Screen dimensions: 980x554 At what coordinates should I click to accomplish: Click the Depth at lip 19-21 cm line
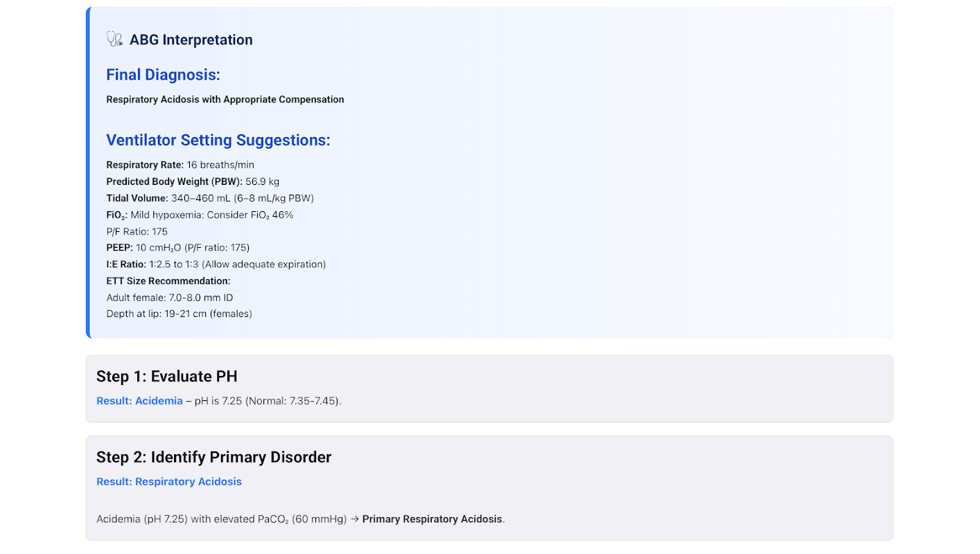pyautogui.click(x=180, y=314)
